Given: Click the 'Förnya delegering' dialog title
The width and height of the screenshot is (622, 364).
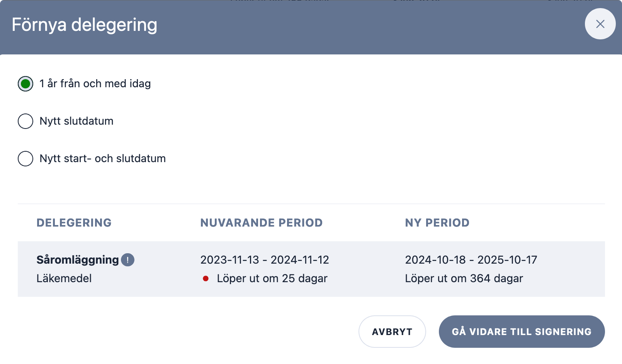Looking at the screenshot, I should point(85,25).
